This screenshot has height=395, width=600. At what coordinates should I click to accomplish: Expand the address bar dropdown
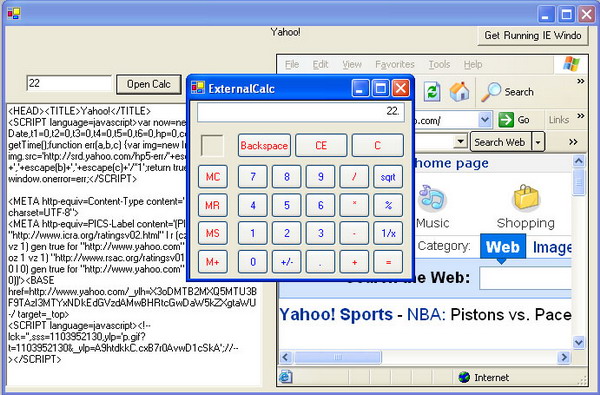[485, 120]
